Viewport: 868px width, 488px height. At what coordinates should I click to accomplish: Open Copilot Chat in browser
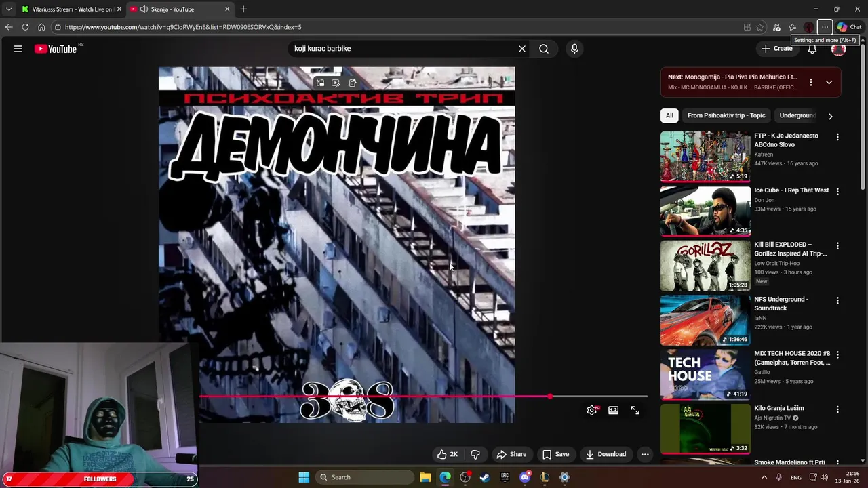click(849, 27)
